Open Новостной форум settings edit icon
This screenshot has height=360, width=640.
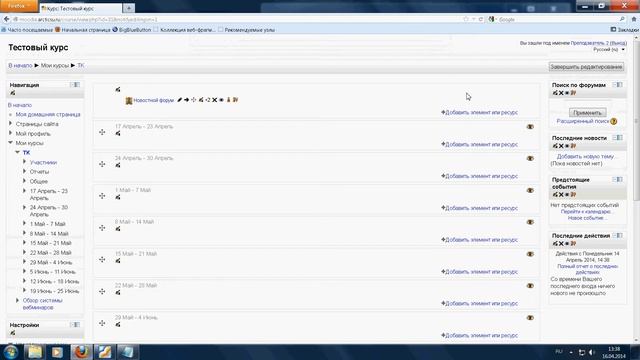click(201, 100)
